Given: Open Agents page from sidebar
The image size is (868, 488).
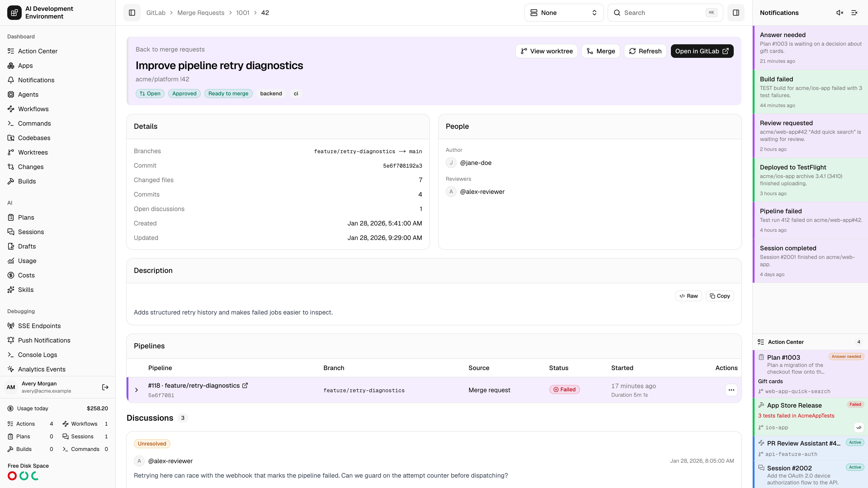Looking at the screenshot, I should 58,94.
